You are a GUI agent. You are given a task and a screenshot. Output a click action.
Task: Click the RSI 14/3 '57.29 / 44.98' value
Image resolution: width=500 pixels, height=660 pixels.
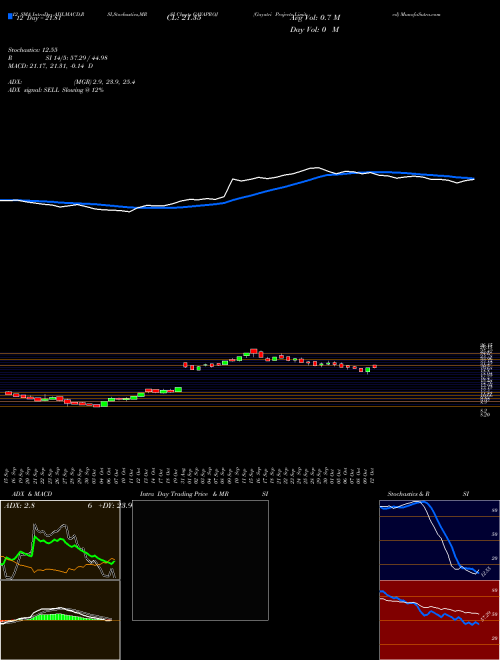pos(87,58)
